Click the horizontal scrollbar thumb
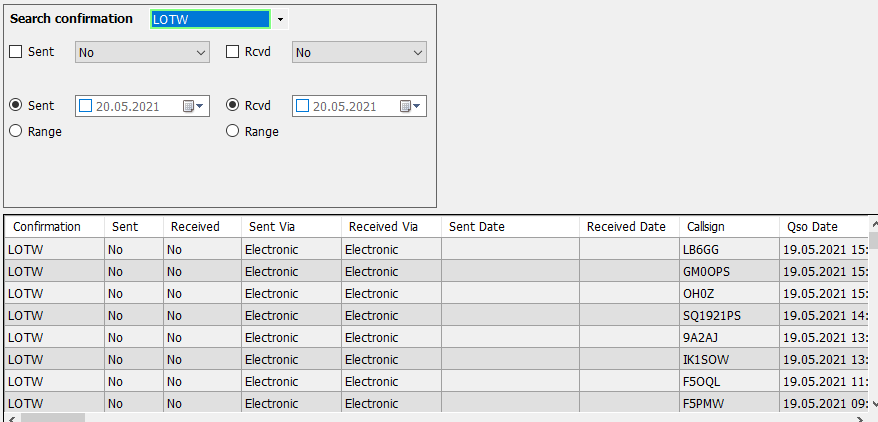This screenshot has width=878, height=422. click(x=53, y=418)
